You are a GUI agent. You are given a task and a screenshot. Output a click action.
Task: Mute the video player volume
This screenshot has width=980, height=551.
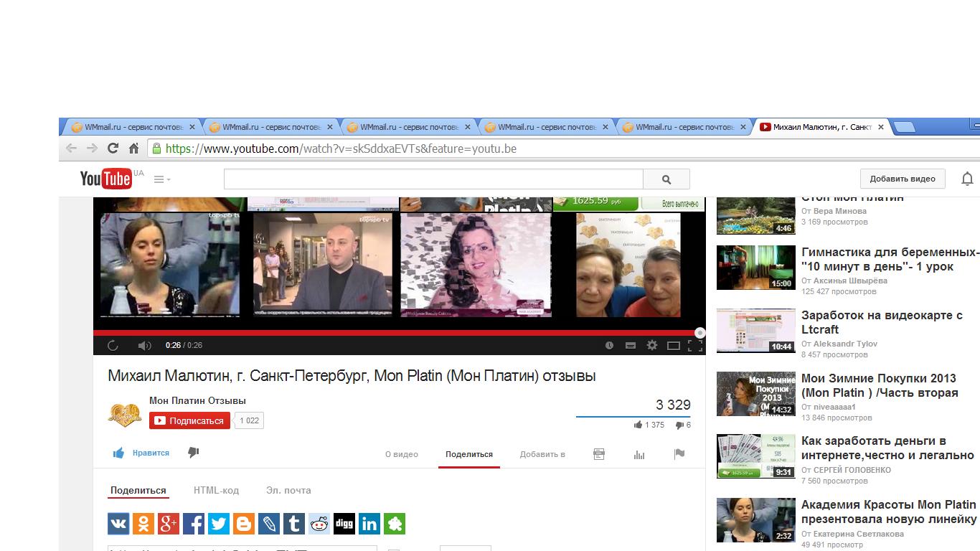pyautogui.click(x=144, y=345)
